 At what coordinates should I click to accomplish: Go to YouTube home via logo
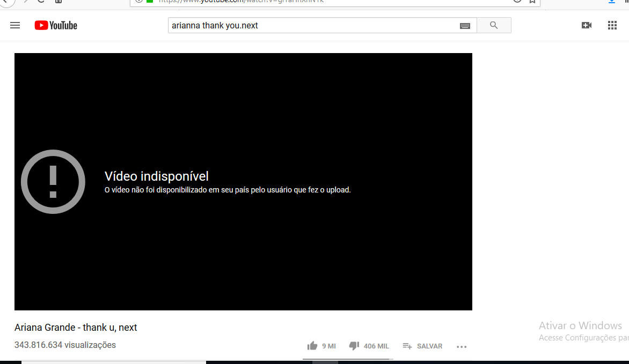coord(56,25)
